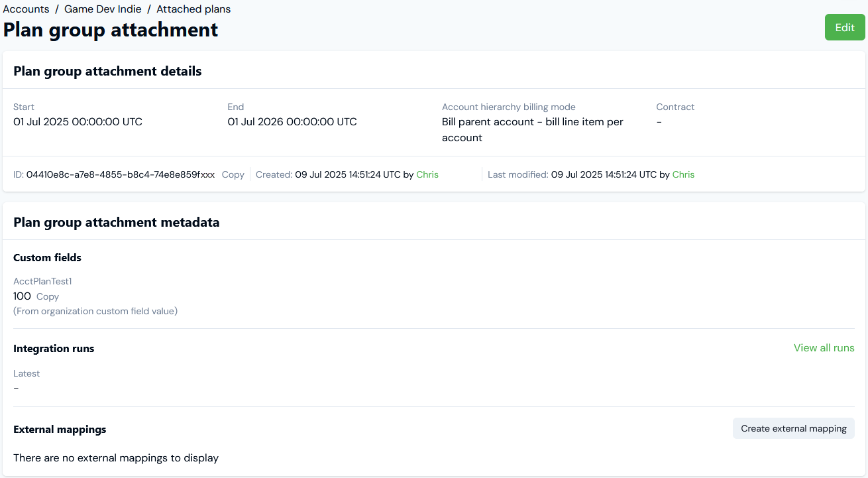Click the Integration runs section heading
Image resolution: width=868 pixels, height=478 pixels.
[54, 349]
